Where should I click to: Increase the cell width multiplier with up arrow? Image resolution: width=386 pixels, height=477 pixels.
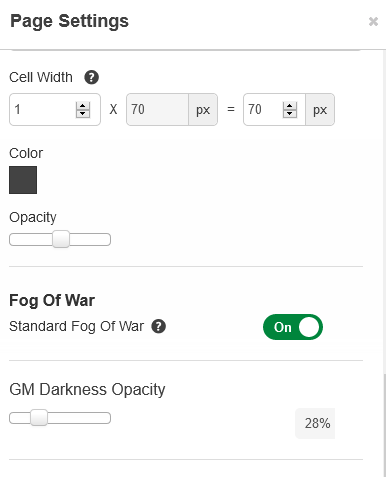[83, 106]
